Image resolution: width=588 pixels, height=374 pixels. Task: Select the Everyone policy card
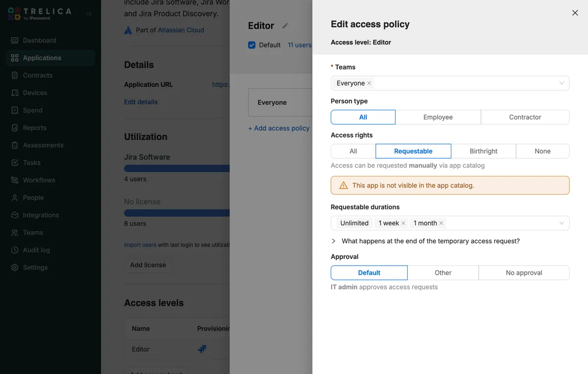pos(280,102)
